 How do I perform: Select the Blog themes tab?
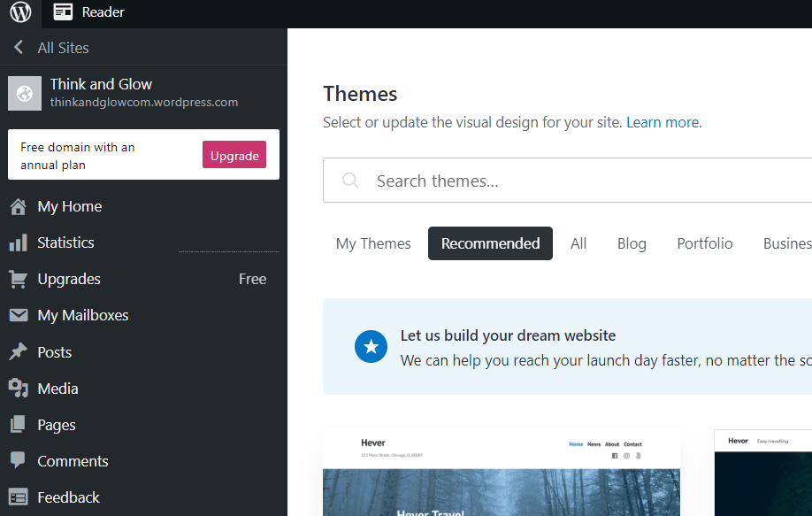pyautogui.click(x=632, y=243)
